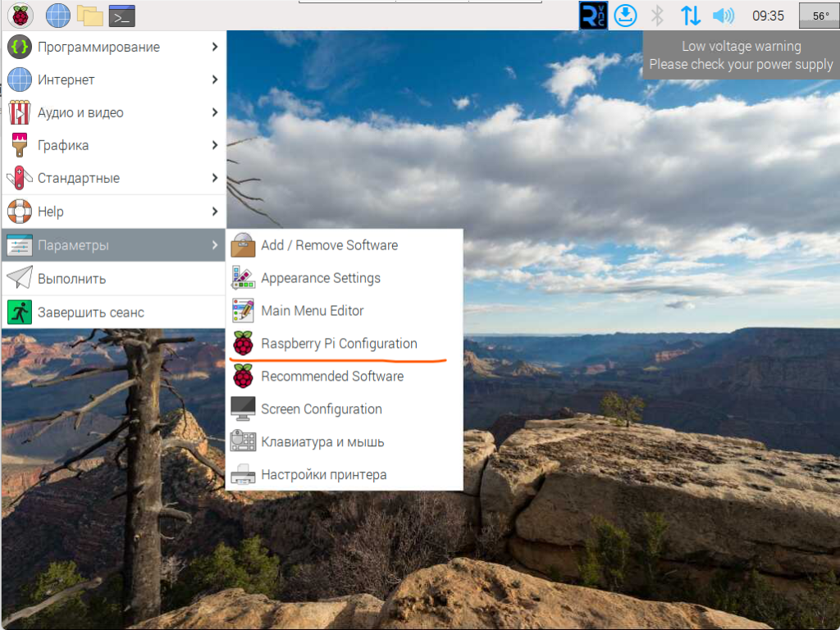840x630 pixels.
Task: Open Настройки принтера
Action: [345, 474]
